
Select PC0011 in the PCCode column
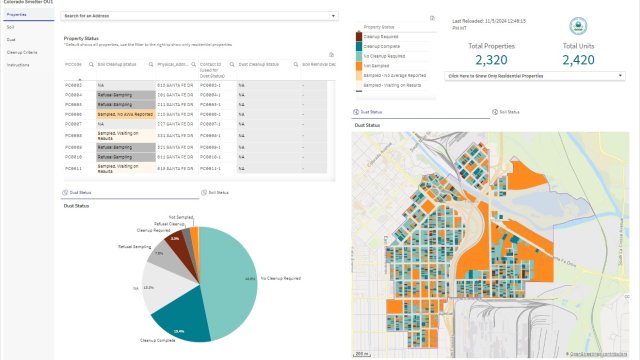pyautogui.click(x=73, y=168)
